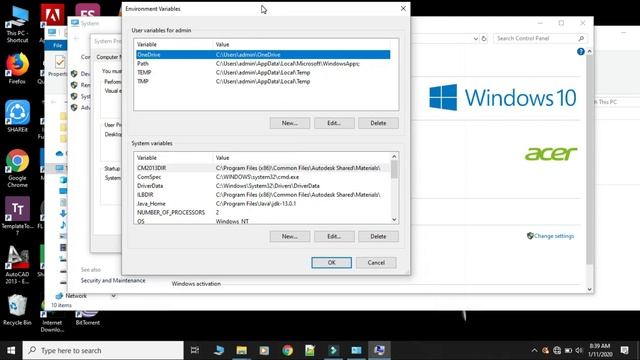Viewport: 640px width, 360px height.
Task: Open Task View on the taskbar
Action: coord(195,350)
